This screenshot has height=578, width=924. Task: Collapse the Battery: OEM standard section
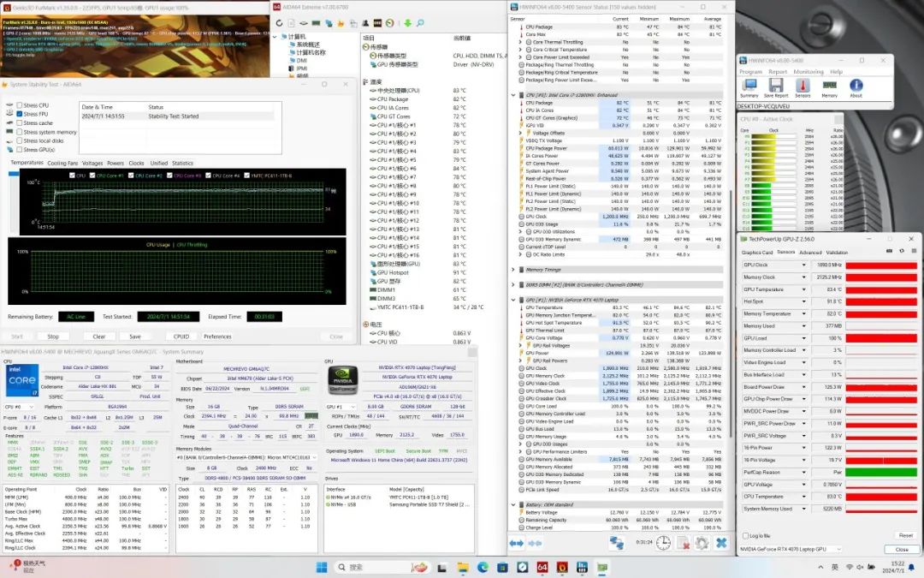[x=512, y=505]
